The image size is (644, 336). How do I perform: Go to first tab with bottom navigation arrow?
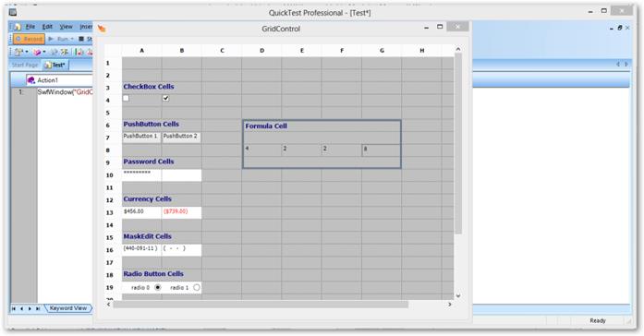[14, 308]
